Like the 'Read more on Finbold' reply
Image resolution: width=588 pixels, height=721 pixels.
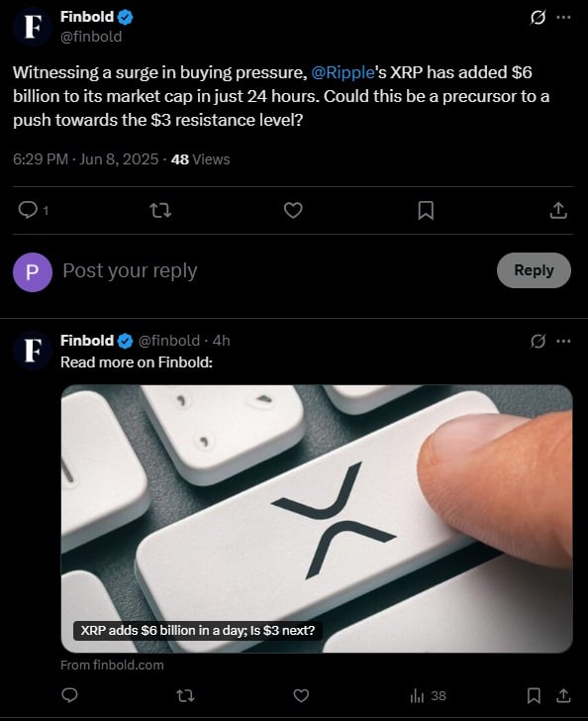point(301,695)
